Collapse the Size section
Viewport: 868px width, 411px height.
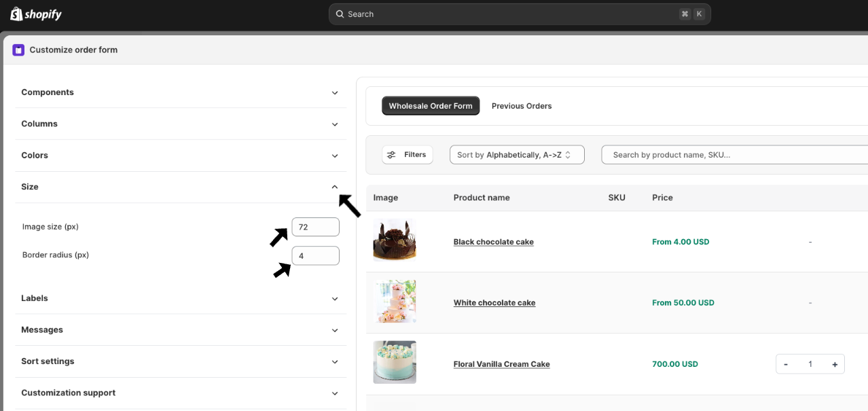(334, 187)
